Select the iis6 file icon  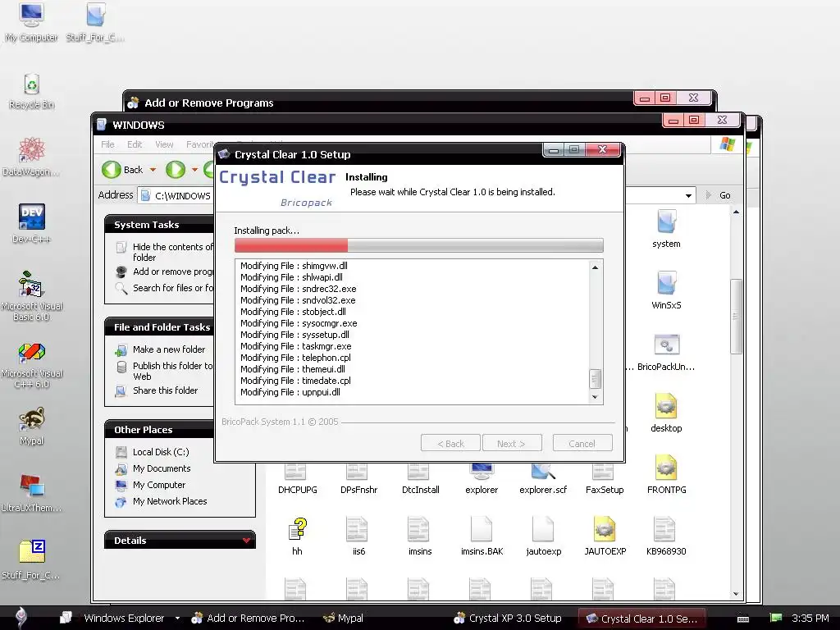[x=358, y=536]
